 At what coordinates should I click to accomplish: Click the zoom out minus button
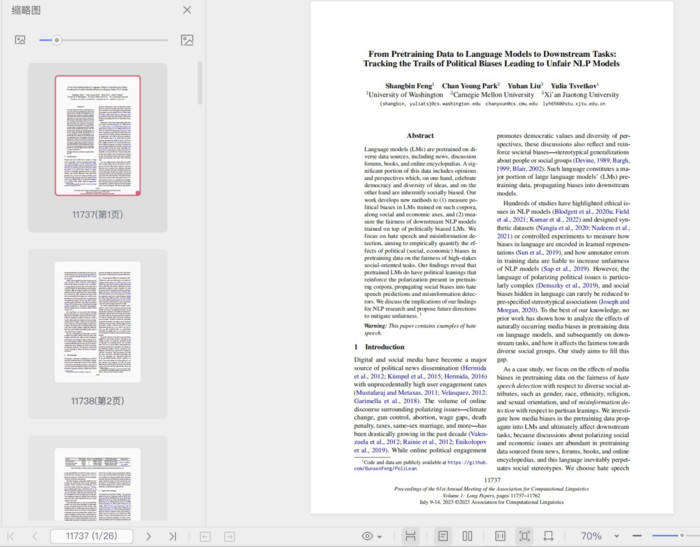[x=637, y=535]
